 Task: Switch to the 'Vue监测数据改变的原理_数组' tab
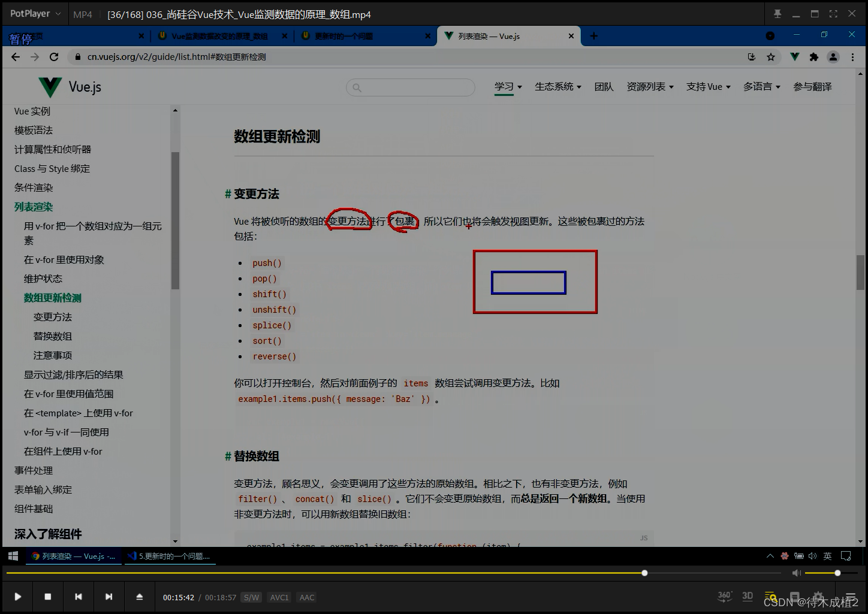(219, 36)
